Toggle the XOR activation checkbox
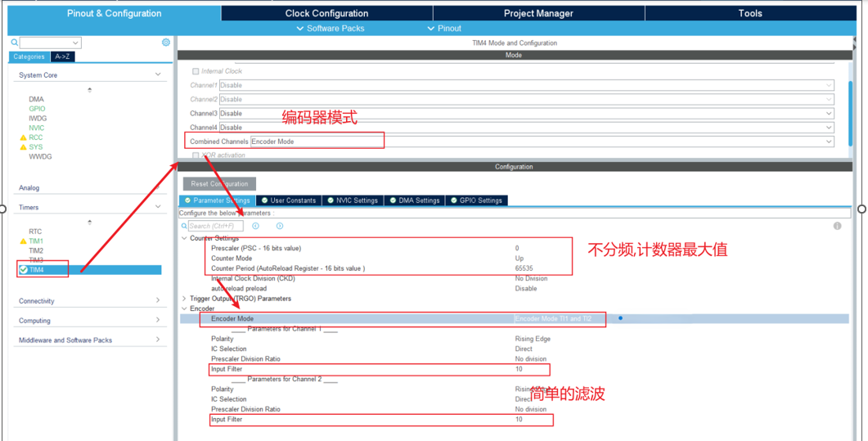This screenshot has height=441, width=868. pyautogui.click(x=196, y=155)
